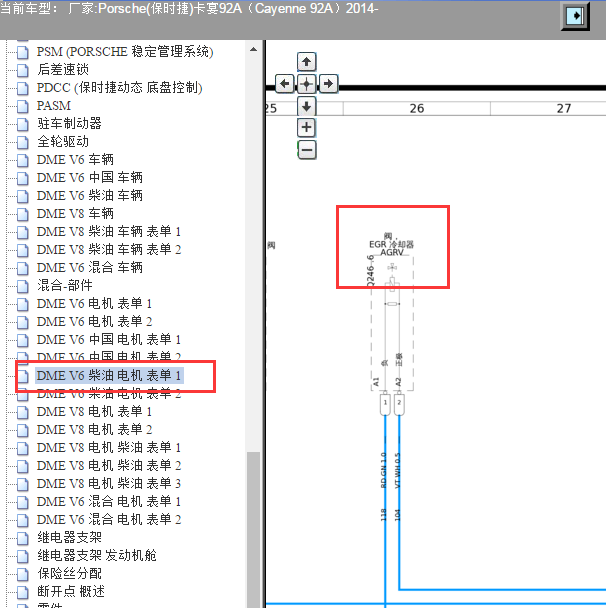Click the document icon beside PASM

pyautogui.click(x=23, y=106)
